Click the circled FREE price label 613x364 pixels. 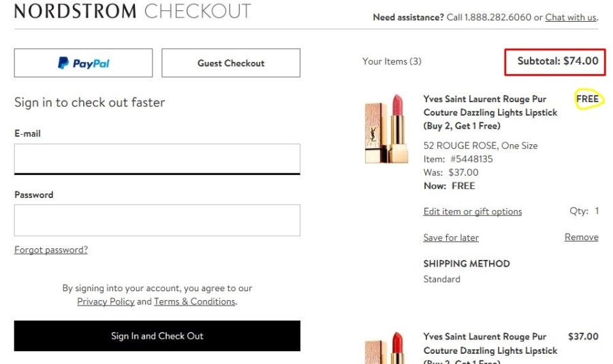pos(587,99)
